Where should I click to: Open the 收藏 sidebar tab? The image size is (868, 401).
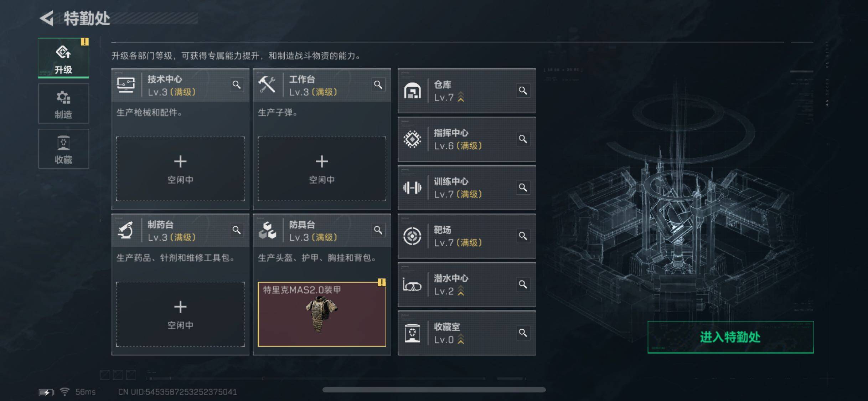tap(63, 149)
